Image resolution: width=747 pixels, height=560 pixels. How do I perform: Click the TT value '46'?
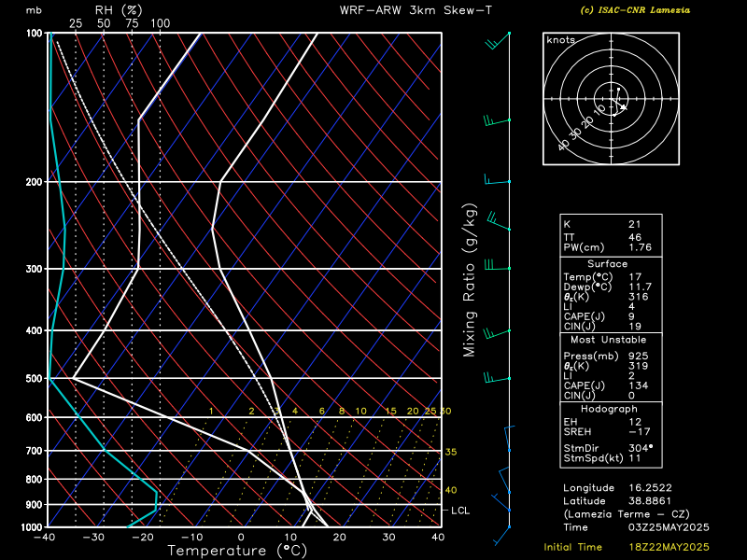635,237
